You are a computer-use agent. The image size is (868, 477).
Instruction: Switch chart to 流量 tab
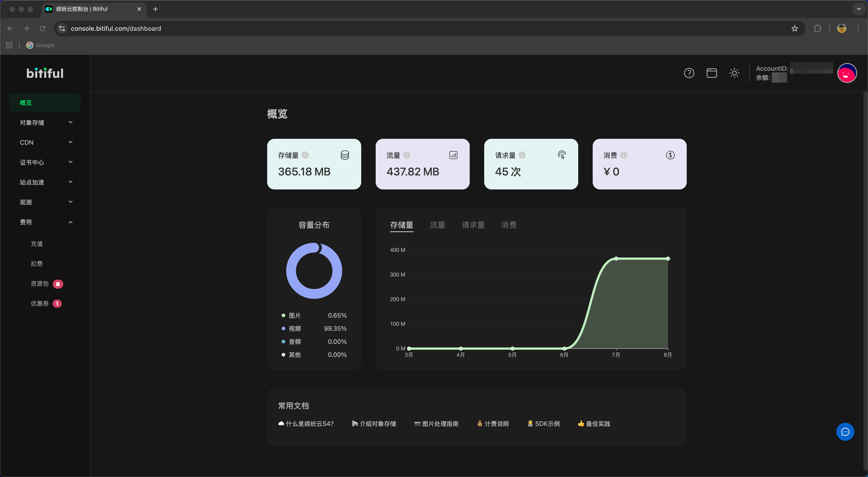click(x=437, y=225)
